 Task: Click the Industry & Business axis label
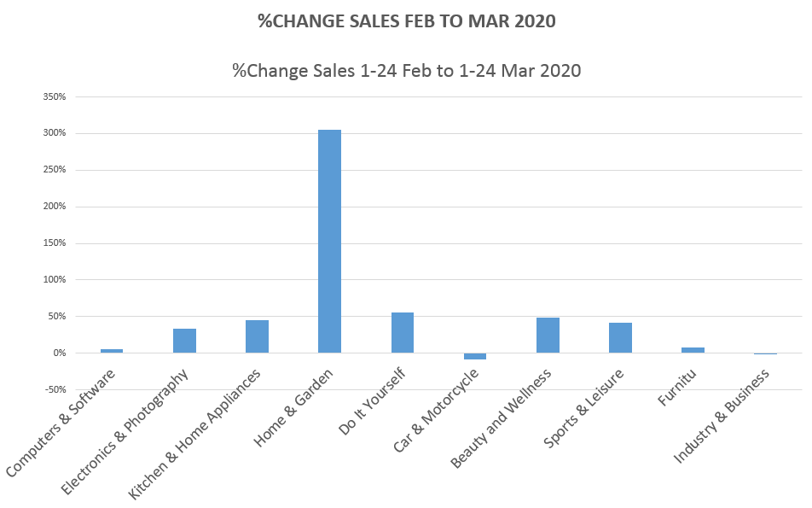pyautogui.click(x=722, y=417)
